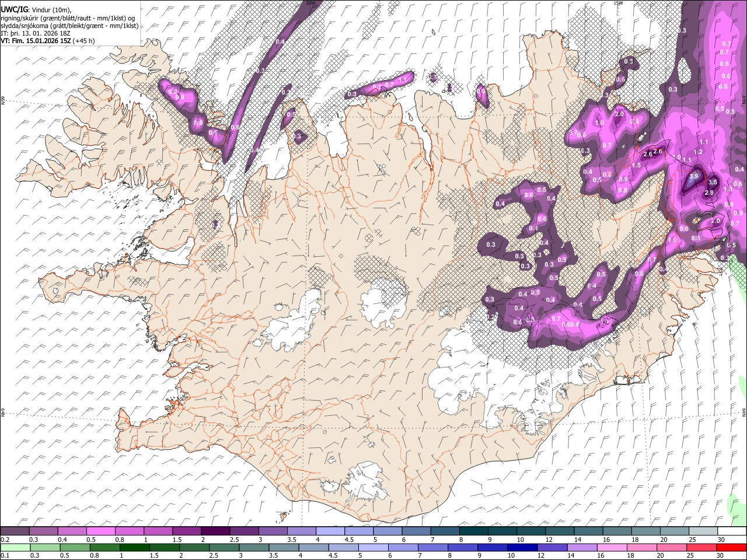This screenshot has width=747, height=560.
Task: Click the 3.9 precipitation value on map
Action: [694, 176]
